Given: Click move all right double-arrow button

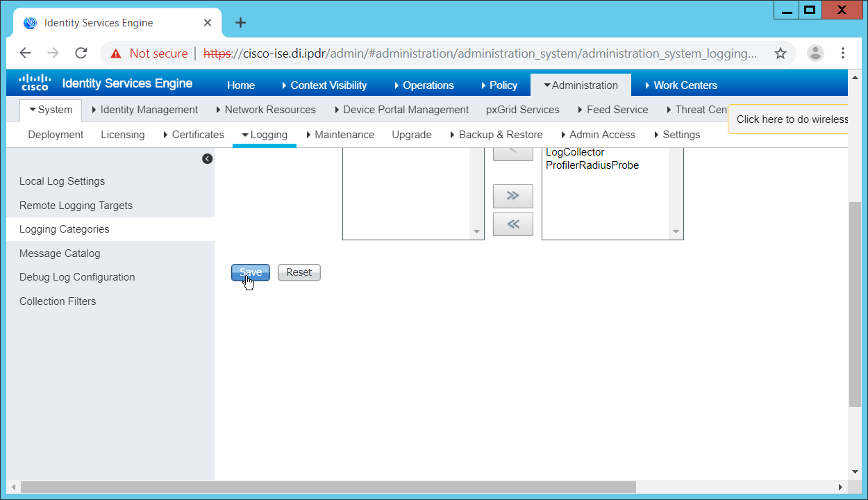Looking at the screenshot, I should coord(512,196).
